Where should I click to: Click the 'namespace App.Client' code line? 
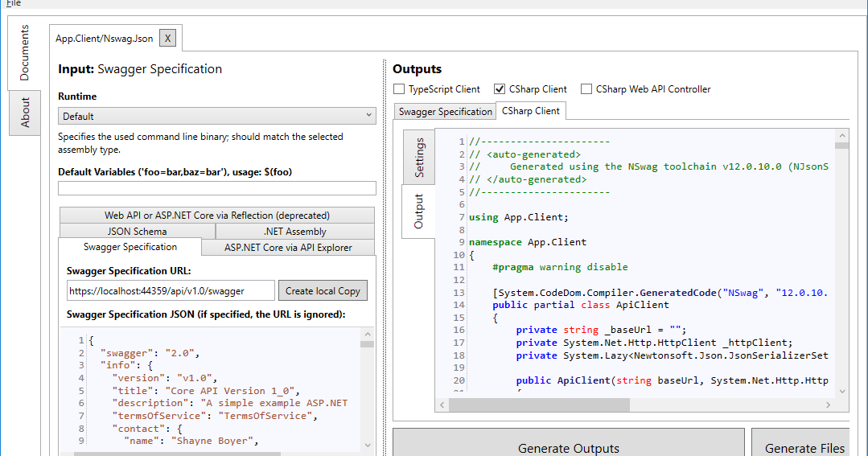click(528, 242)
